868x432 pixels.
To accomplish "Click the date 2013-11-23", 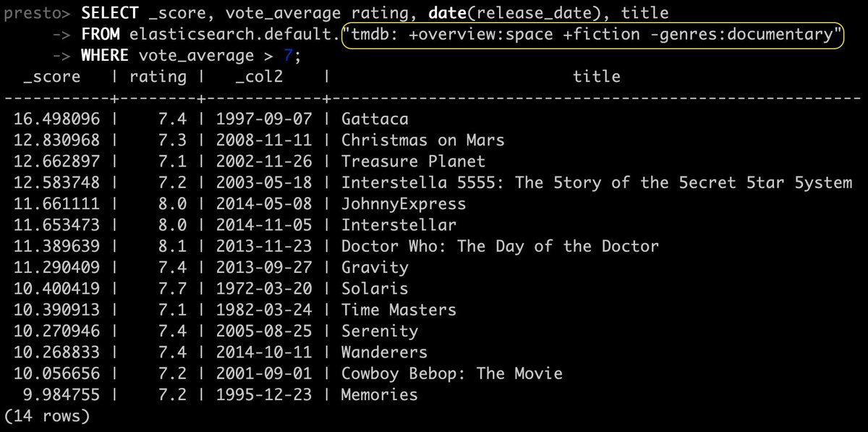I will tap(264, 246).
